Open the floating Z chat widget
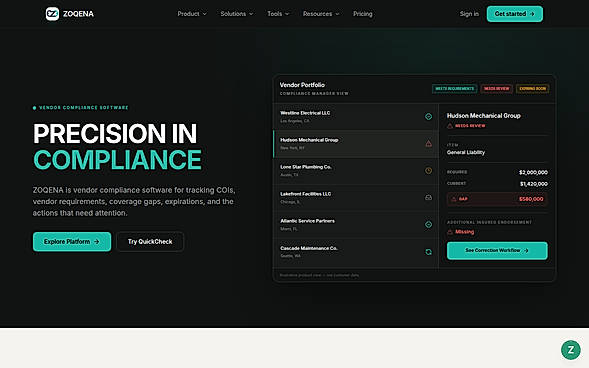This screenshot has height=368, width=589. click(x=571, y=350)
